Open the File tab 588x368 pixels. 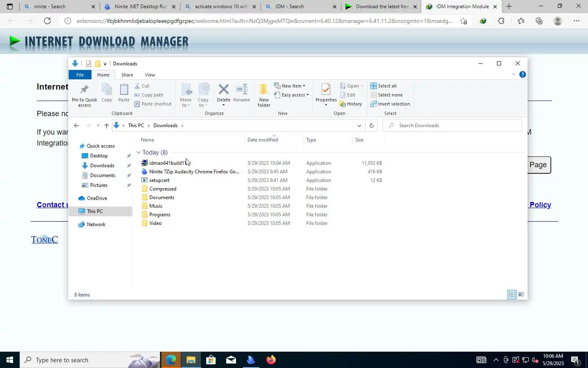[80, 75]
